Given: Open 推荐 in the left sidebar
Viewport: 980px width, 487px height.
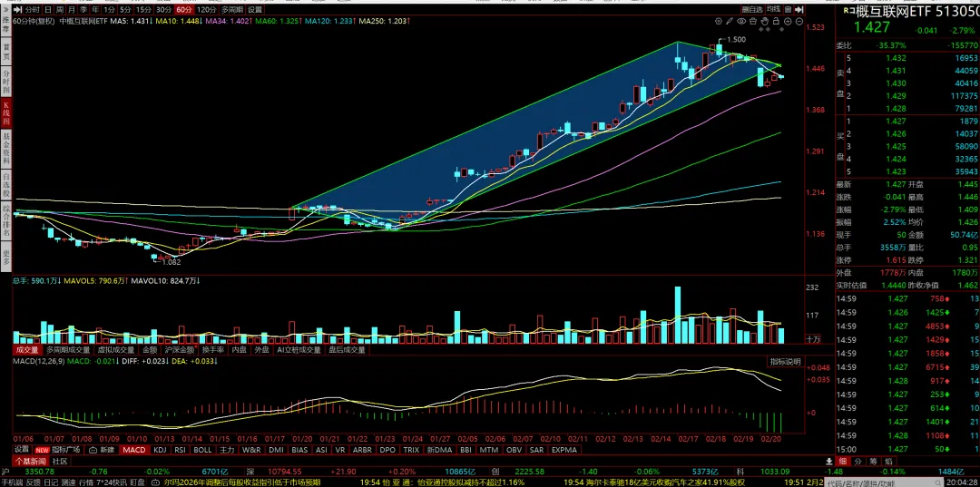Looking at the screenshot, I should click(x=5, y=24).
